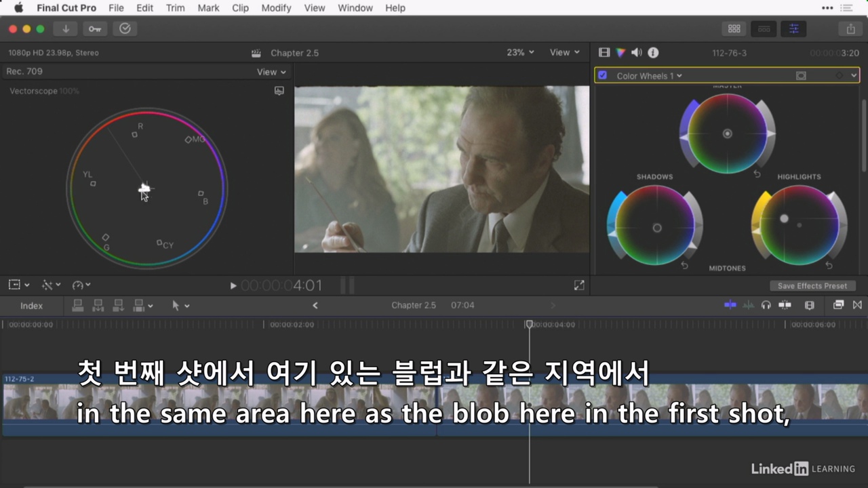Screen dimensions: 868x488
Task: Insert clip into storyline icon
Action: coord(98,306)
